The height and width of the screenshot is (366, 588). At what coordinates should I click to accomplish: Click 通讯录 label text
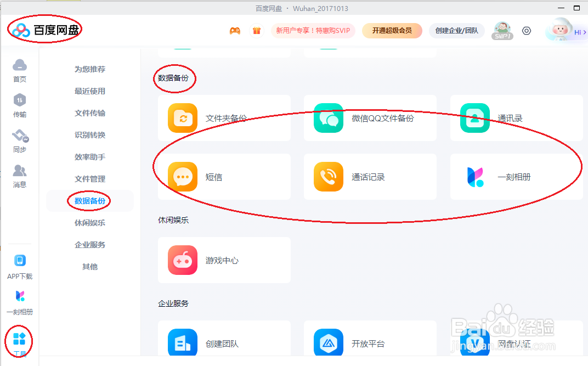pos(510,118)
